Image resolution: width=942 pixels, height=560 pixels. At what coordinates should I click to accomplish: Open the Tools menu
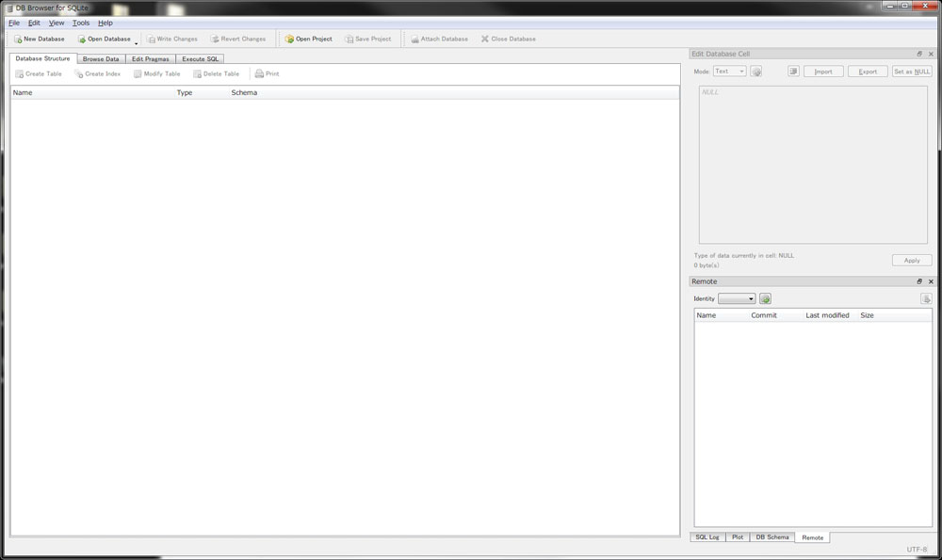pos(81,23)
